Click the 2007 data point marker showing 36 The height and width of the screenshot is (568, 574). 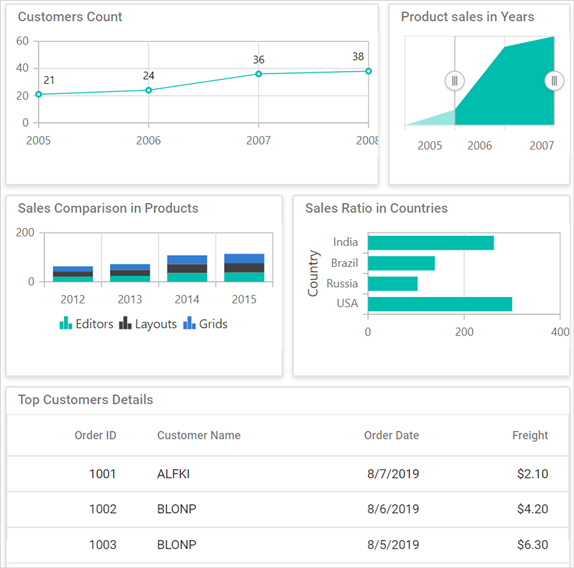click(258, 74)
